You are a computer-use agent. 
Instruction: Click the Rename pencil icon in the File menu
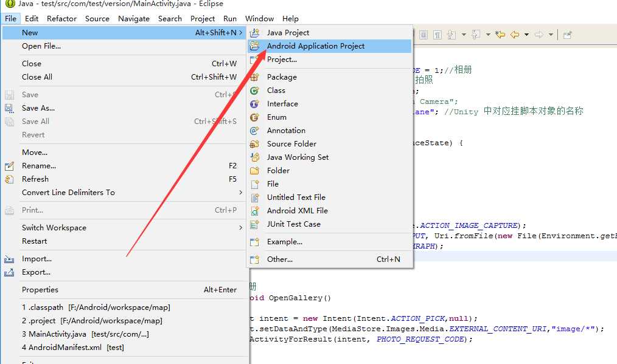click(x=9, y=166)
